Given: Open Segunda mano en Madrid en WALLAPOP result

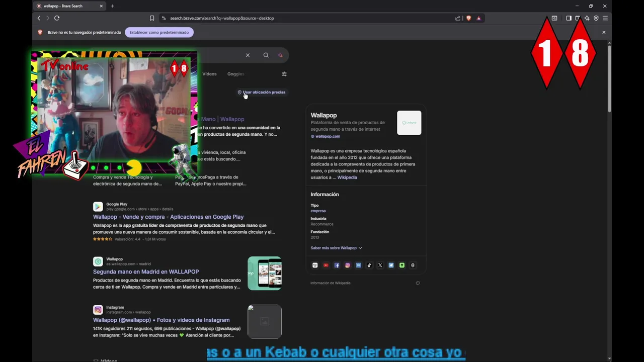Looking at the screenshot, I should [x=146, y=271].
